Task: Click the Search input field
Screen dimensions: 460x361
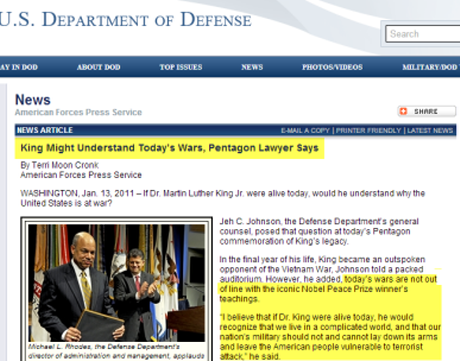Action: (423, 34)
